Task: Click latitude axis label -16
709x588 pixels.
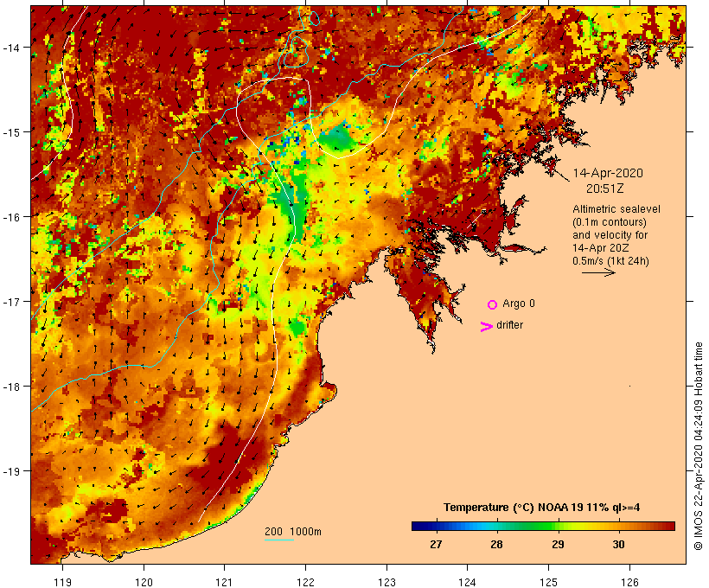Action: tap(11, 217)
